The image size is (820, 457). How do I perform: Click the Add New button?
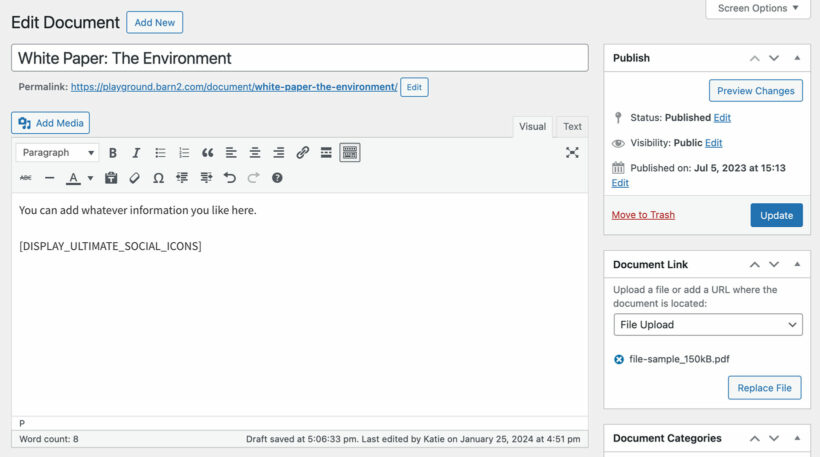point(154,22)
